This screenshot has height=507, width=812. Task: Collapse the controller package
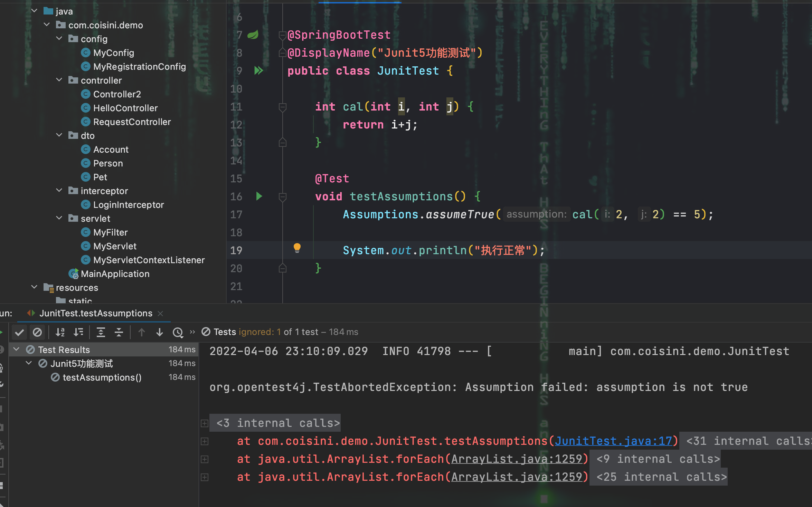point(59,80)
